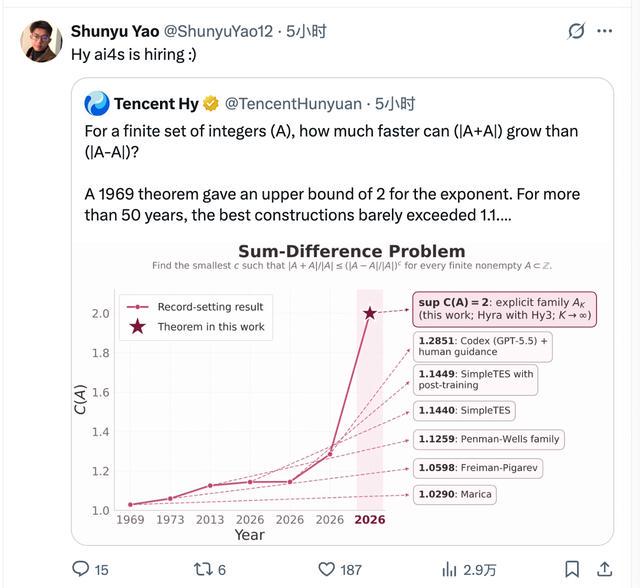640x588 pixels.
Task: Click the Shunyu Yao display name
Action: (115, 31)
